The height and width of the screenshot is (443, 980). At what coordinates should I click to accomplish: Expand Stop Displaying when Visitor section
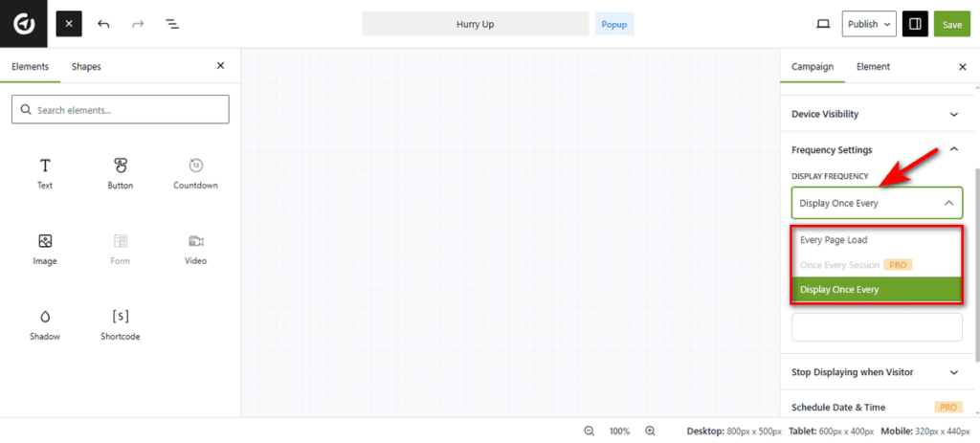click(x=876, y=372)
